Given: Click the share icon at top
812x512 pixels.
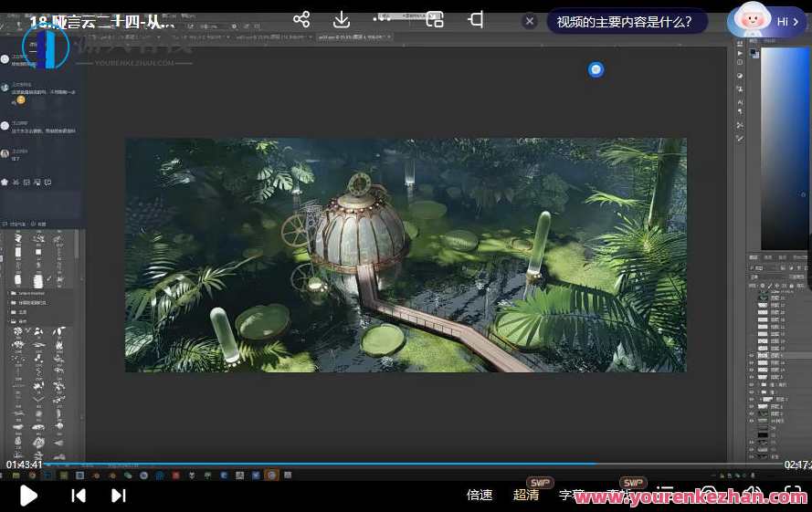Looking at the screenshot, I should (x=301, y=19).
